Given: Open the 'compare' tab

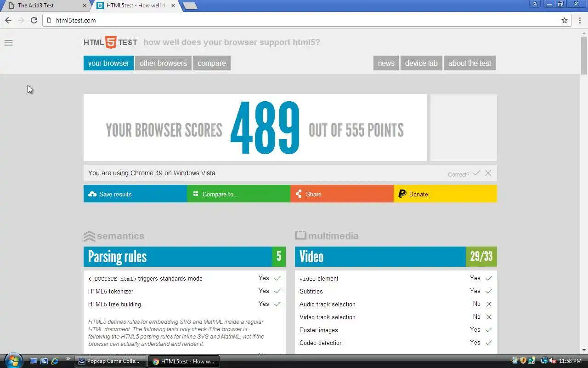Looking at the screenshot, I should (212, 63).
